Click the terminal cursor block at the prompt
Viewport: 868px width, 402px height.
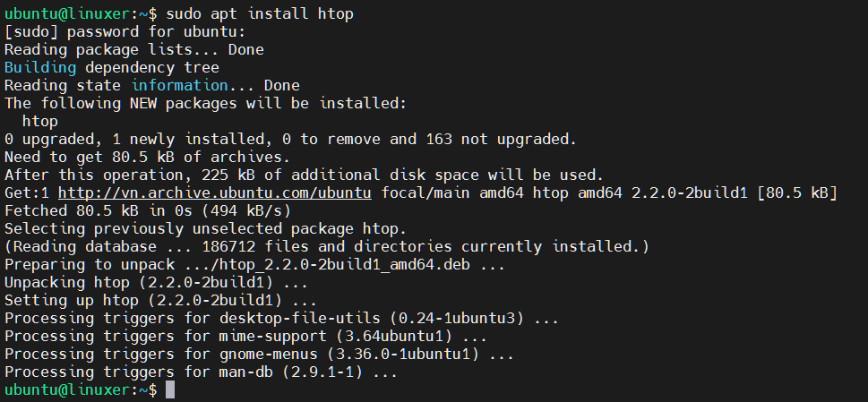point(170,389)
